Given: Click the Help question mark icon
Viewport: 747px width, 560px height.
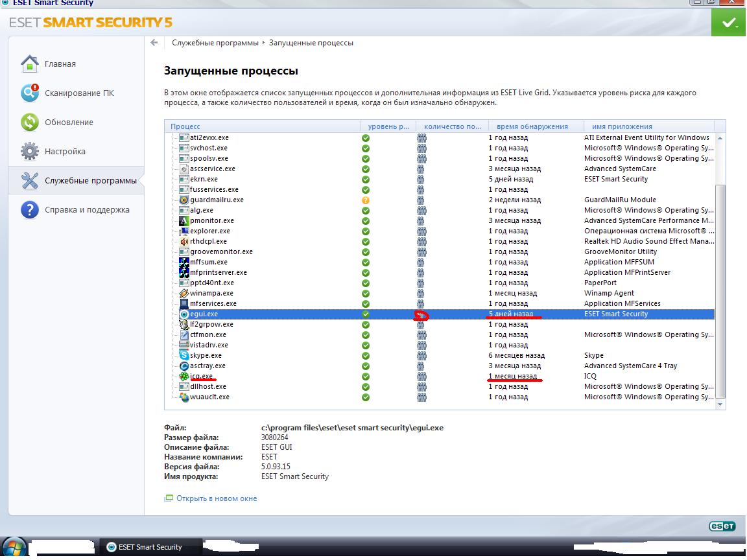Looking at the screenshot, I should click(x=30, y=210).
